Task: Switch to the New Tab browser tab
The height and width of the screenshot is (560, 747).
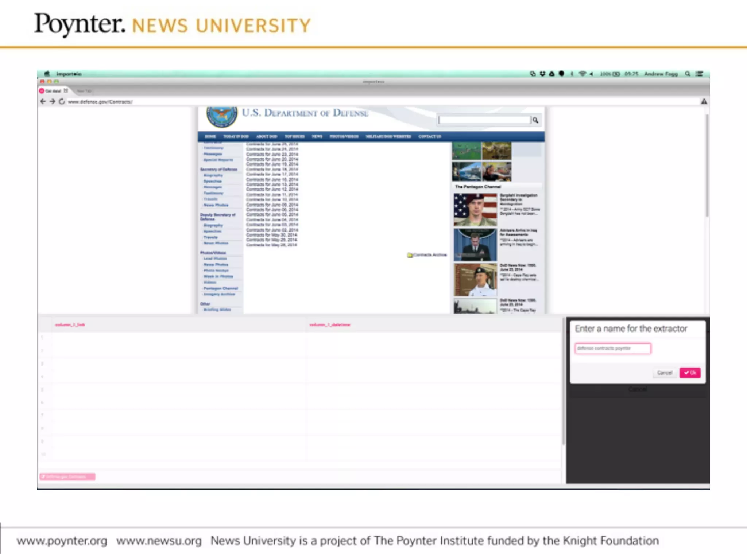Action: pyautogui.click(x=84, y=91)
